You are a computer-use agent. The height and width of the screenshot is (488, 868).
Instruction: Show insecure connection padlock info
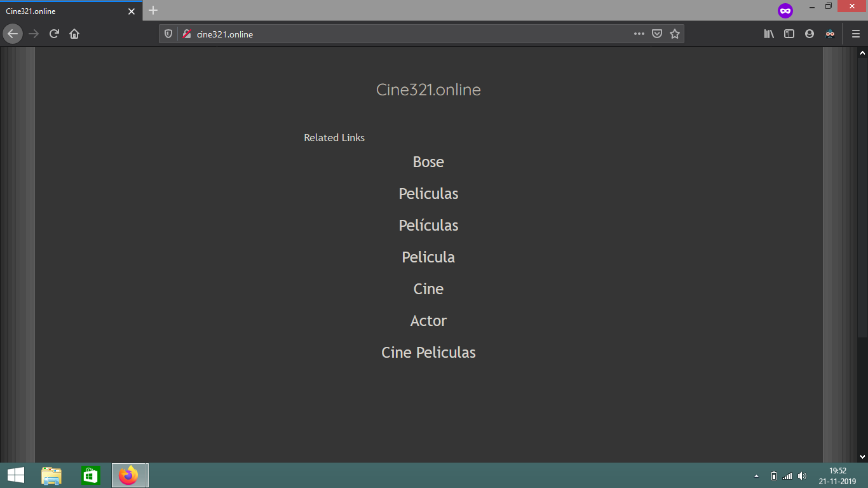(x=186, y=34)
